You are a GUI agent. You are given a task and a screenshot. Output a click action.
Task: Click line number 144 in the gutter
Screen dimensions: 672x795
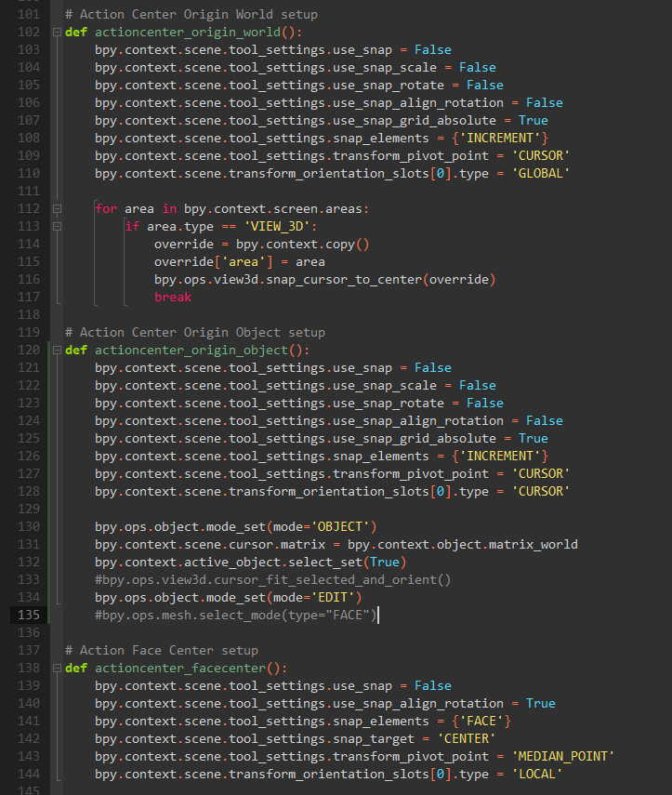click(x=28, y=775)
